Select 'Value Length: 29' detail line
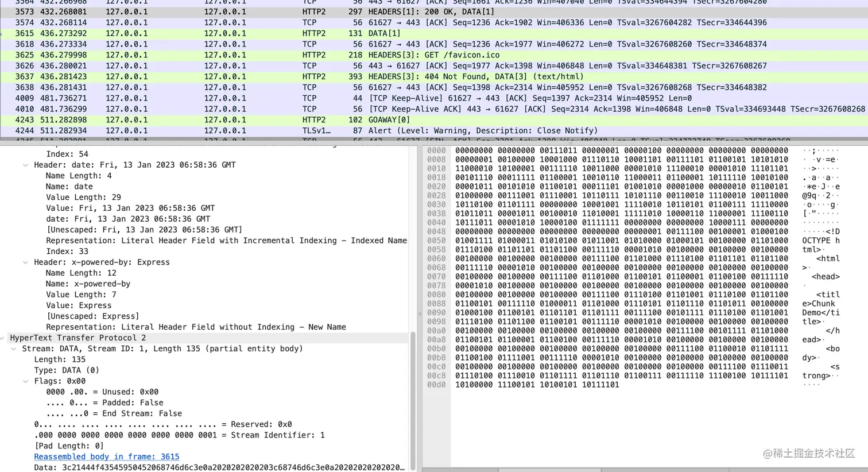 [83, 197]
